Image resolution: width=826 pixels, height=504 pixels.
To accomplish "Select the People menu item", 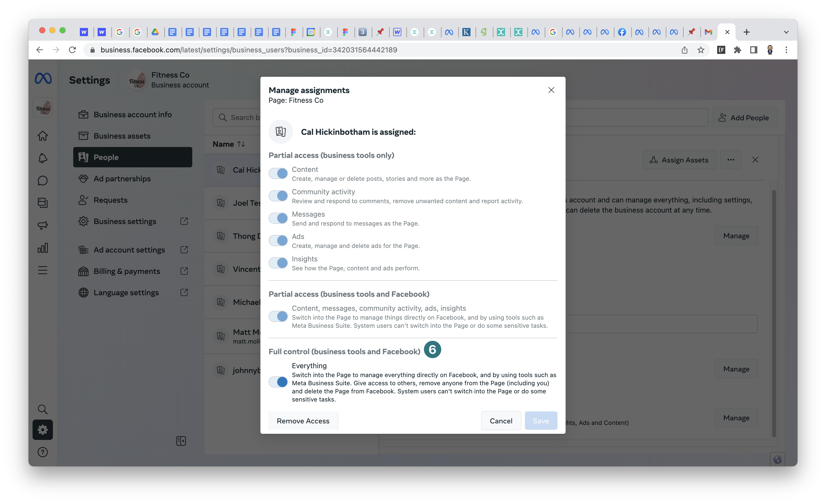I will 132,157.
